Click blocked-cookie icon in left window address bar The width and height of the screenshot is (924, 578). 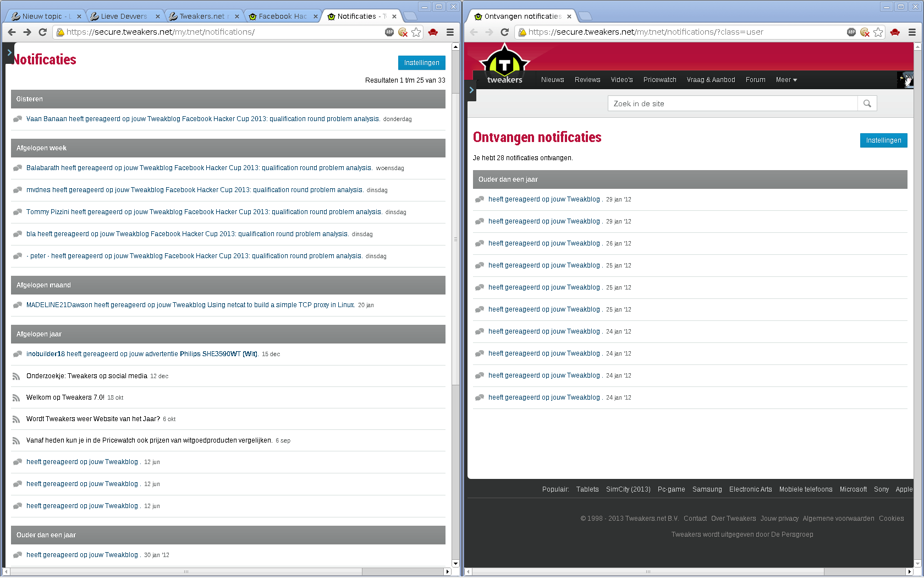tap(403, 32)
